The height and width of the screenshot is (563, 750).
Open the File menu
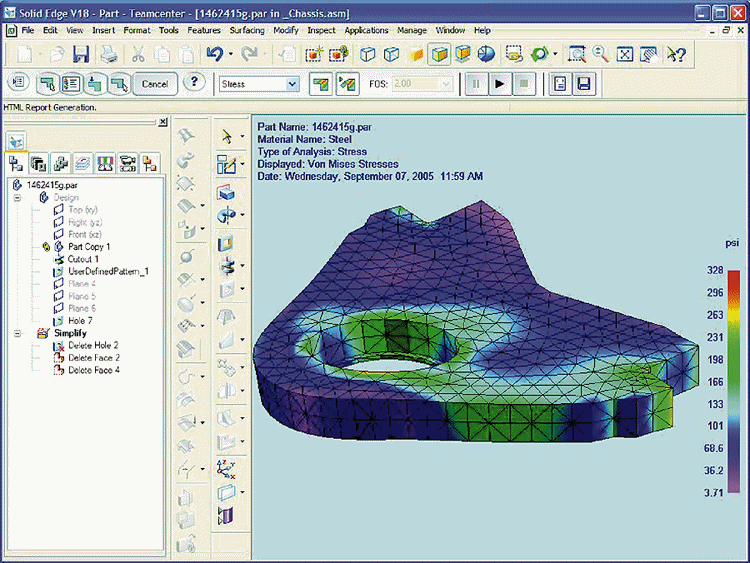pyautogui.click(x=28, y=30)
